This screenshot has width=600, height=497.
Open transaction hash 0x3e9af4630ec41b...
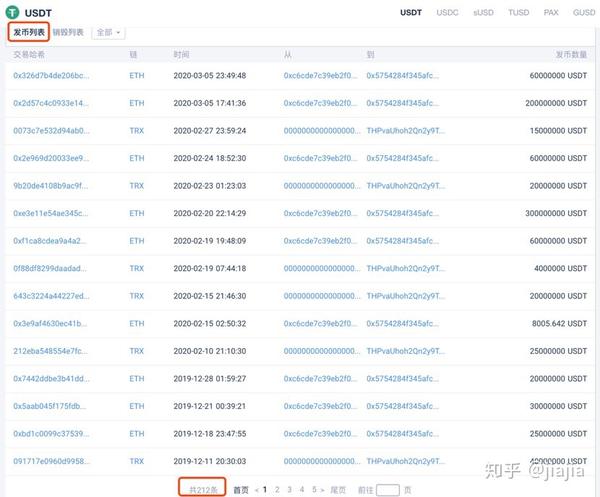tap(50, 324)
